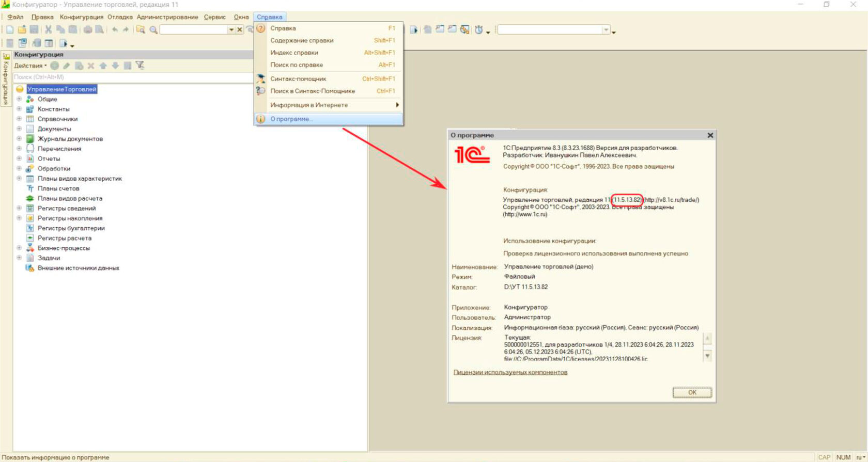Click the Edit pencil icon in Конфигурация panel
The width and height of the screenshot is (868, 462).
(x=66, y=66)
